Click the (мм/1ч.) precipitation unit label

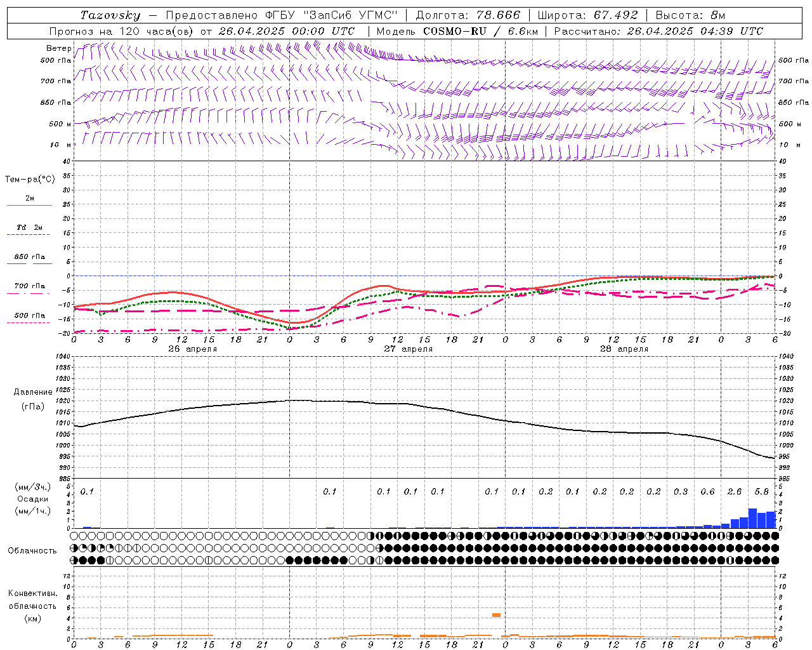tap(33, 511)
